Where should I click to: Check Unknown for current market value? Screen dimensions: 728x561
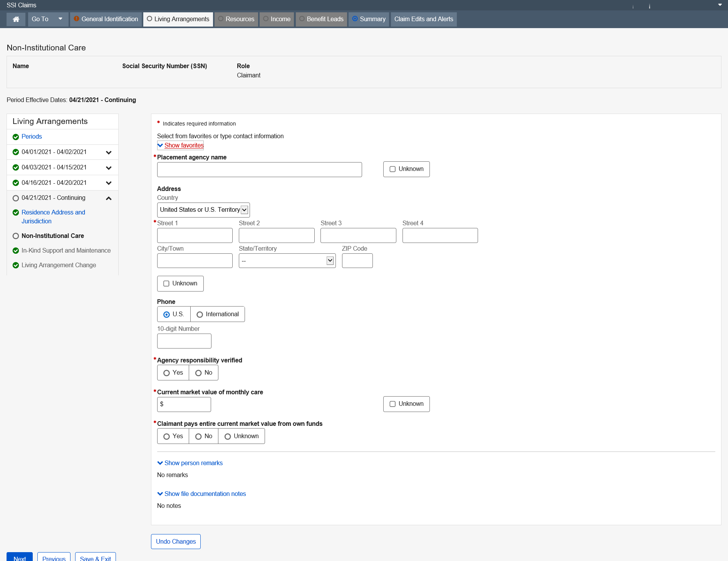click(x=393, y=404)
